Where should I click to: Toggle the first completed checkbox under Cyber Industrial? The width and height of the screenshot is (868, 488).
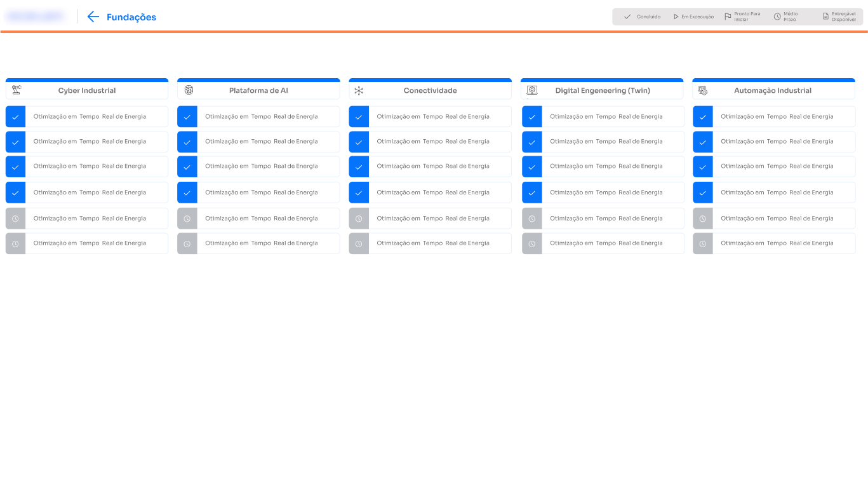[x=15, y=116]
